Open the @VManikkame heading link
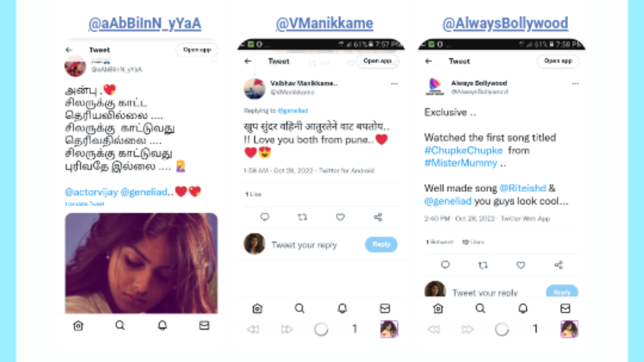 (325, 23)
